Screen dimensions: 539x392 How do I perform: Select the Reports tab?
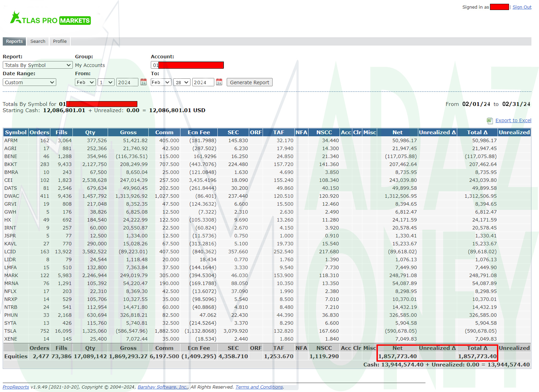pos(14,41)
